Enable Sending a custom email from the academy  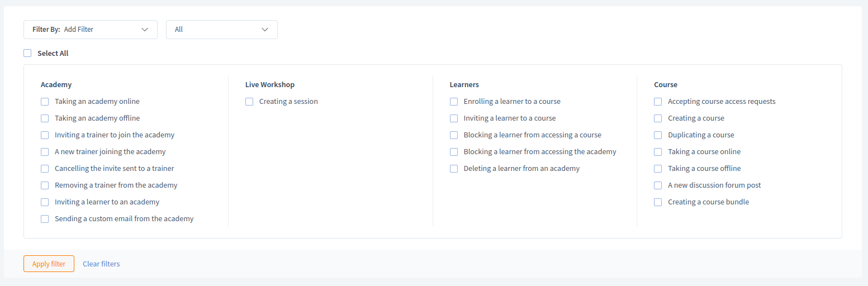(45, 219)
